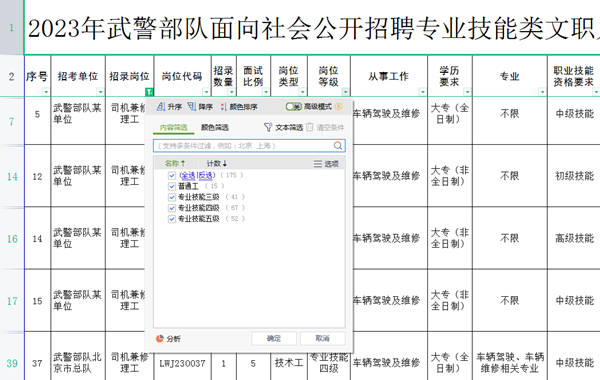Open the analysis (分析) pie chart icon
The height and width of the screenshot is (380, 600).
(x=160, y=338)
